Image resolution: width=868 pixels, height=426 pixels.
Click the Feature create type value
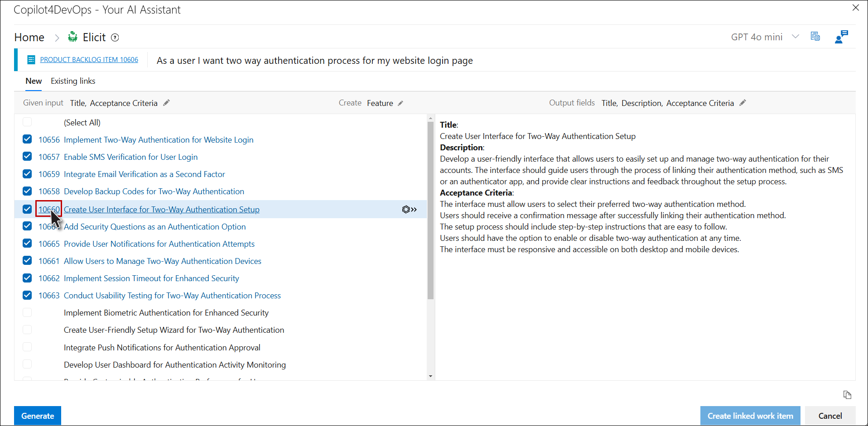[x=380, y=103]
